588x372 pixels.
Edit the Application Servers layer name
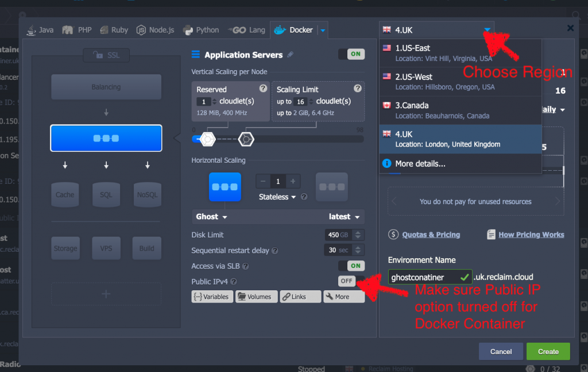click(x=290, y=55)
